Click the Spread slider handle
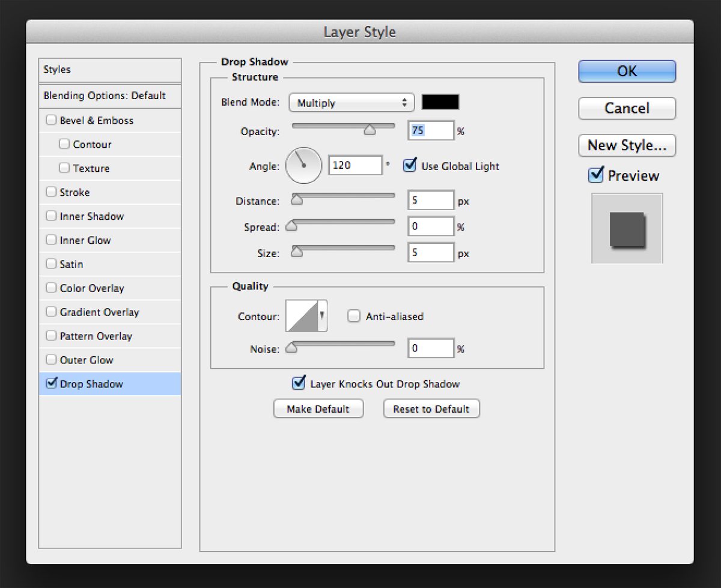The image size is (721, 588). pyautogui.click(x=291, y=226)
